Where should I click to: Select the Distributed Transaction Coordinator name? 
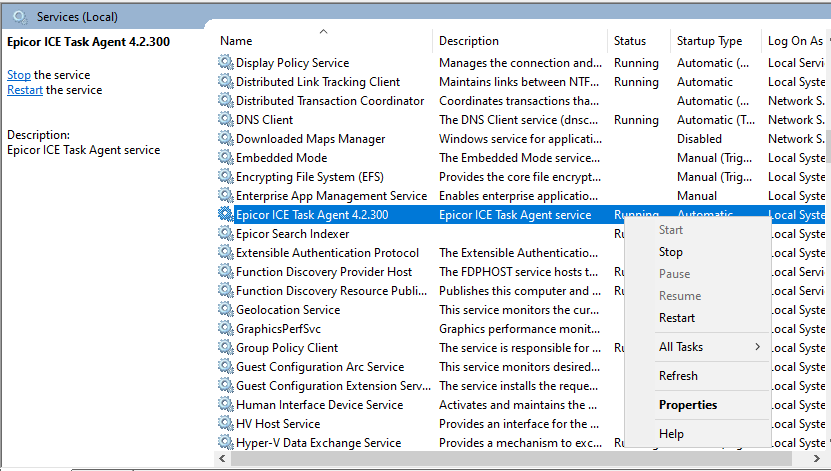click(330, 101)
